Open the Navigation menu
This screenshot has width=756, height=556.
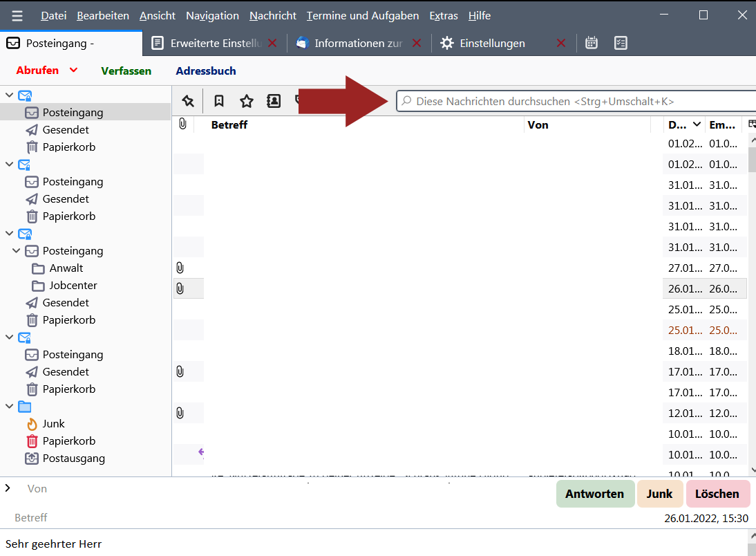click(x=212, y=16)
